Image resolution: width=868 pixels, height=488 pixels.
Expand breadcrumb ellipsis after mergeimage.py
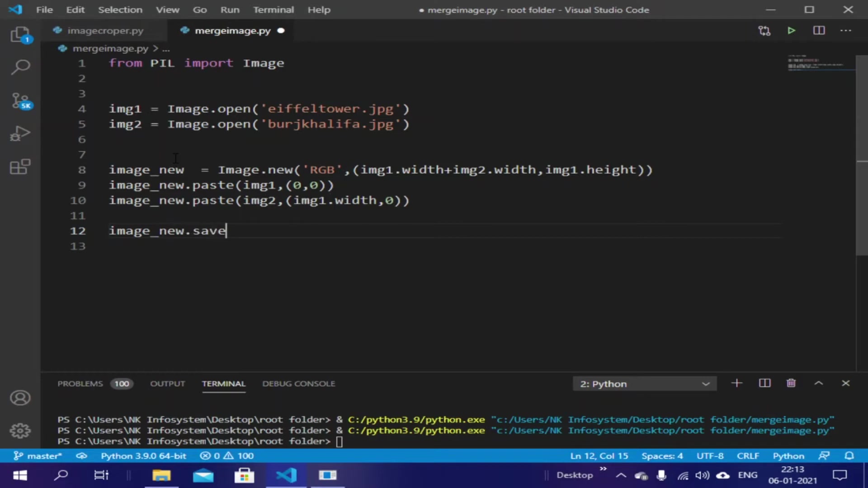(166, 48)
